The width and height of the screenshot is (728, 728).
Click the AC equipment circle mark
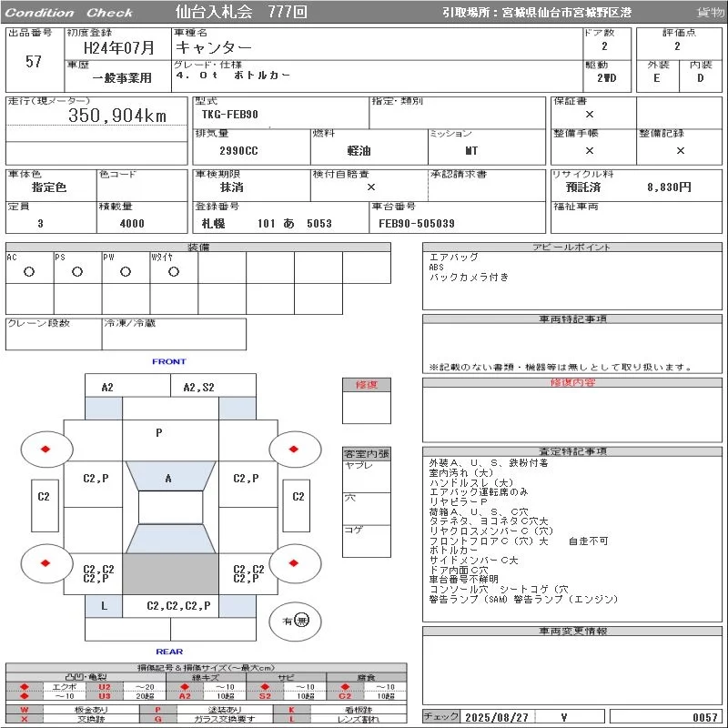[29, 272]
